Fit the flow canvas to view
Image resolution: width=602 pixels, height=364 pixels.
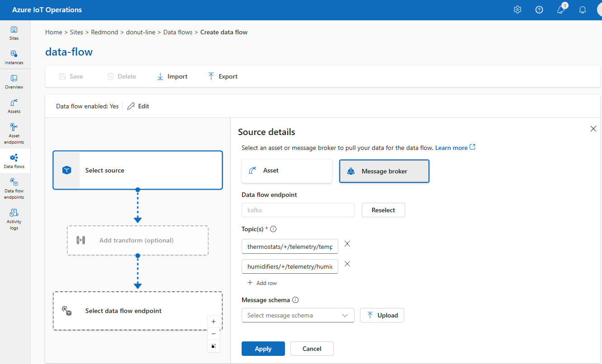(x=214, y=346)
